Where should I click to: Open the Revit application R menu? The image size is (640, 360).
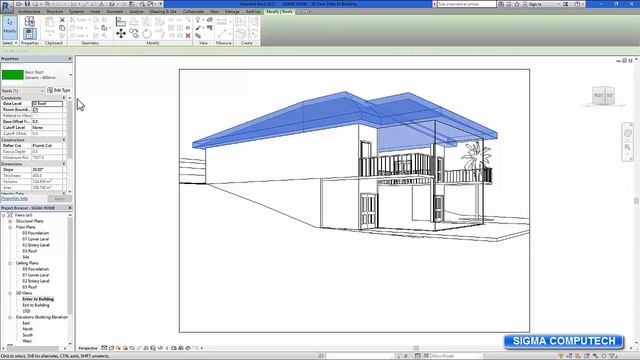click(7, 7)
